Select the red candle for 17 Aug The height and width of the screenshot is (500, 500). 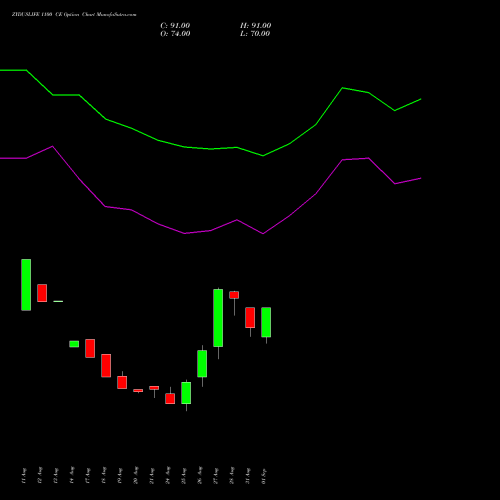click(x=90, y=348)
